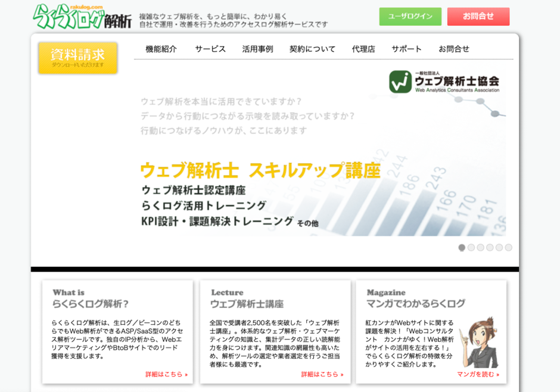Go to 活用事例 in the navigation bar

pos(257,49)
